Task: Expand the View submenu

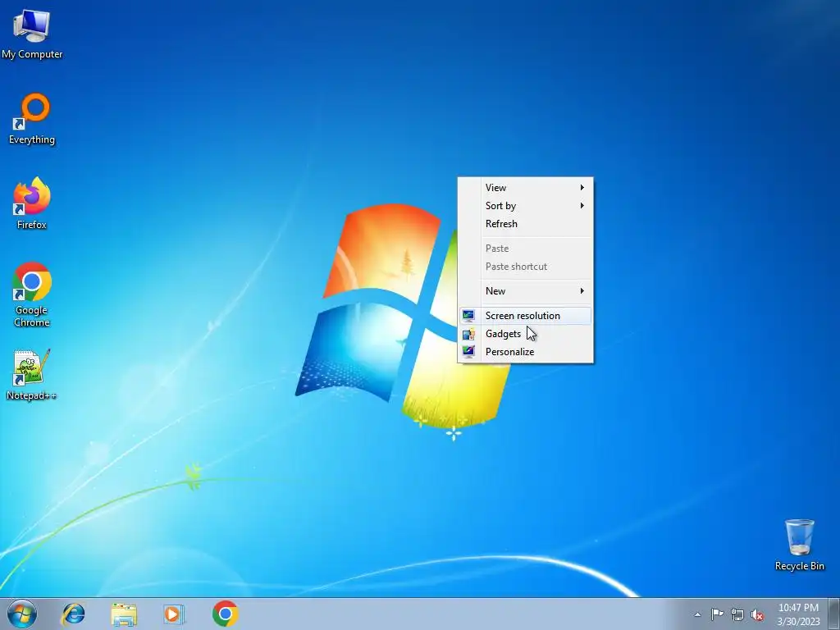Action: [526, 188]
